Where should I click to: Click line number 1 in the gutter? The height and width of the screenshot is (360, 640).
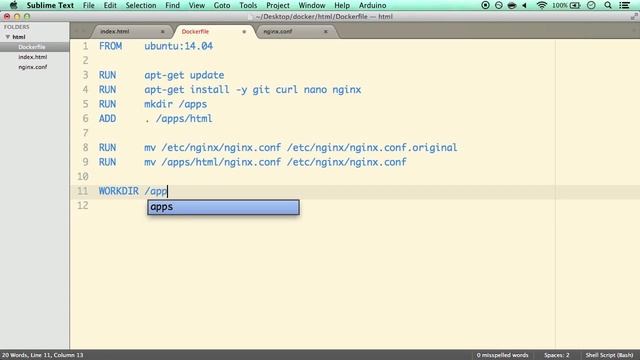(85, 46)
